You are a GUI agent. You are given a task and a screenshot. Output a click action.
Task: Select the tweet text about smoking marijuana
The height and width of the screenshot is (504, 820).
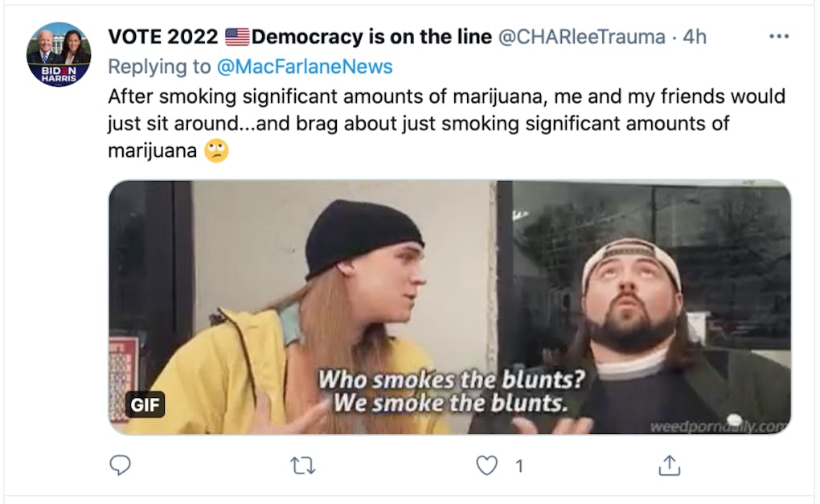447,123
